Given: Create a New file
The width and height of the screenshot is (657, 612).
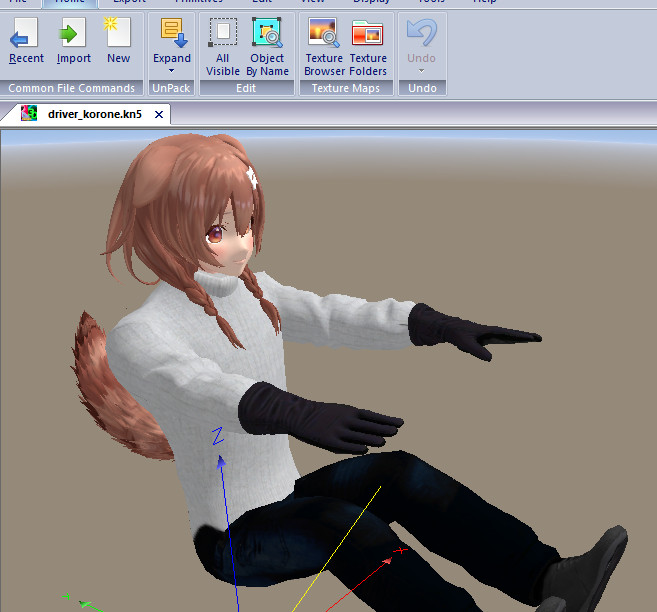Looking at the screenshot, I should (118, 42).
